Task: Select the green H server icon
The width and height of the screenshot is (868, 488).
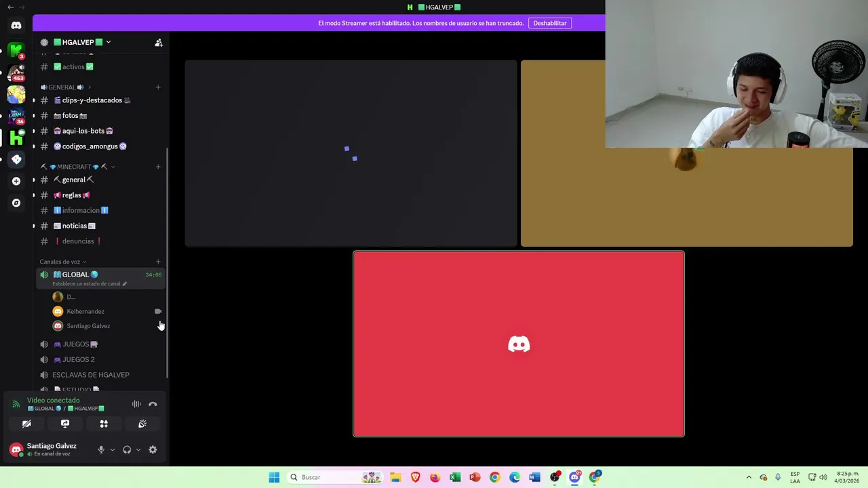Action: tap(16, 138)
